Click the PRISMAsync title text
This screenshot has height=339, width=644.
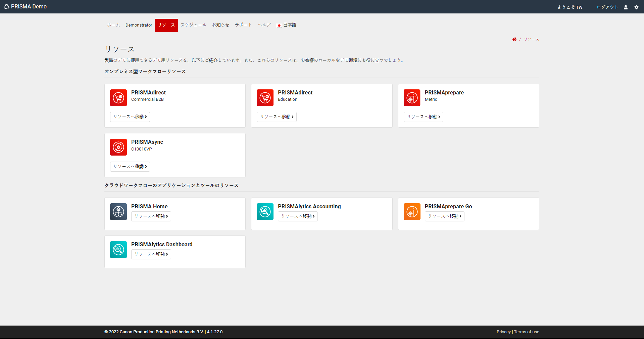pyautogui.click(x=147, y=142)
